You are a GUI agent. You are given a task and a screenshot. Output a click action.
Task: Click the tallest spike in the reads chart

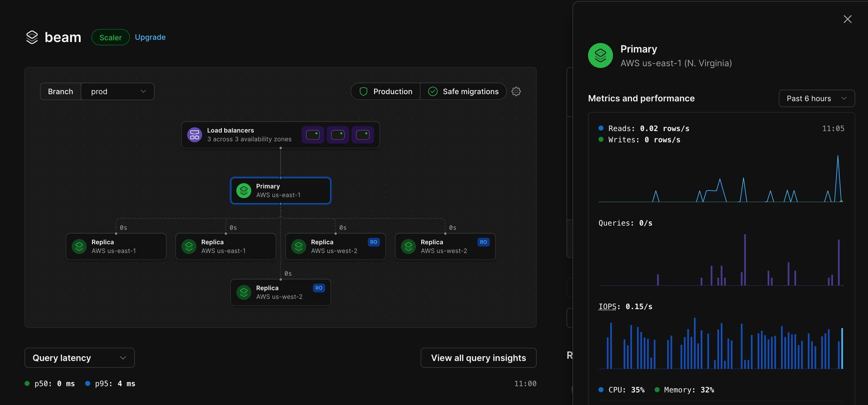[x=838, y=178]
